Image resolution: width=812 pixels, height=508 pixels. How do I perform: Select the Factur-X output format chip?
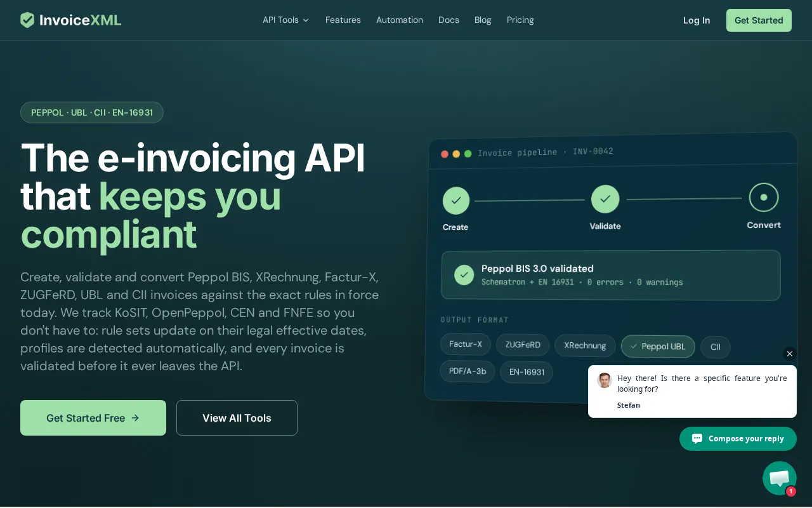coord(466,344)
